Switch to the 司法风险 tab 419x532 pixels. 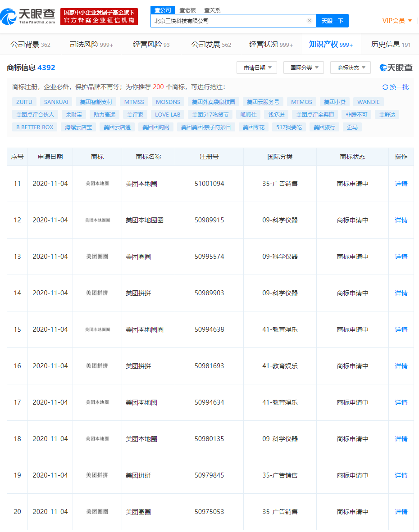pyautogui.click(x=91, y=45)
